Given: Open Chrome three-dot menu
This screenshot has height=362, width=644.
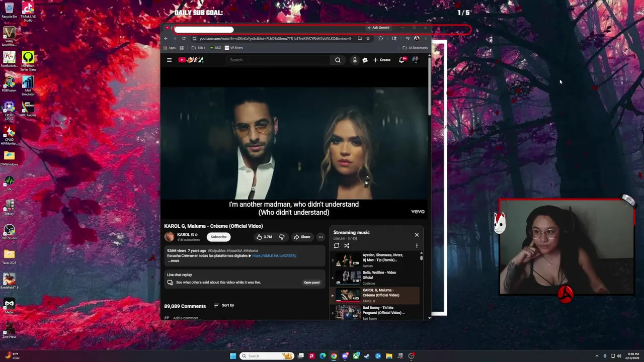Looking at the screenshot, I should (426, 39).
